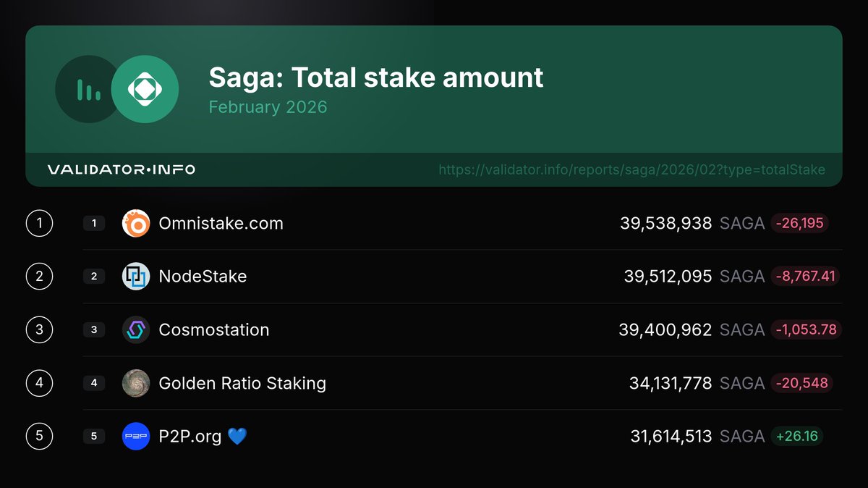Open the validator.info totalStake report URL

pyautogui.click(x=631, y=170)
